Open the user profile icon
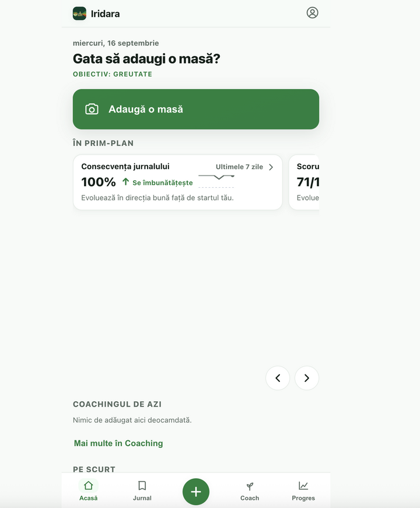 312,13
